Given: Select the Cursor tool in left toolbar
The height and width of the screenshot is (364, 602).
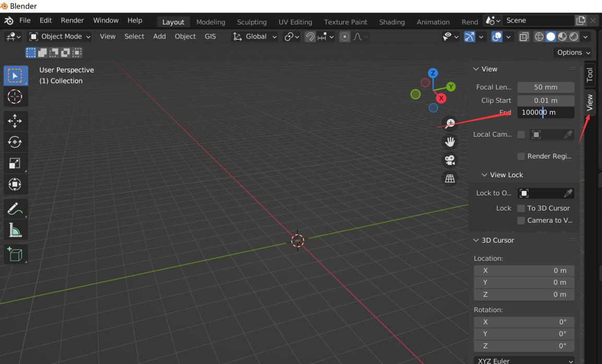Looking at the screenshot, I should [x=15, y=96].
